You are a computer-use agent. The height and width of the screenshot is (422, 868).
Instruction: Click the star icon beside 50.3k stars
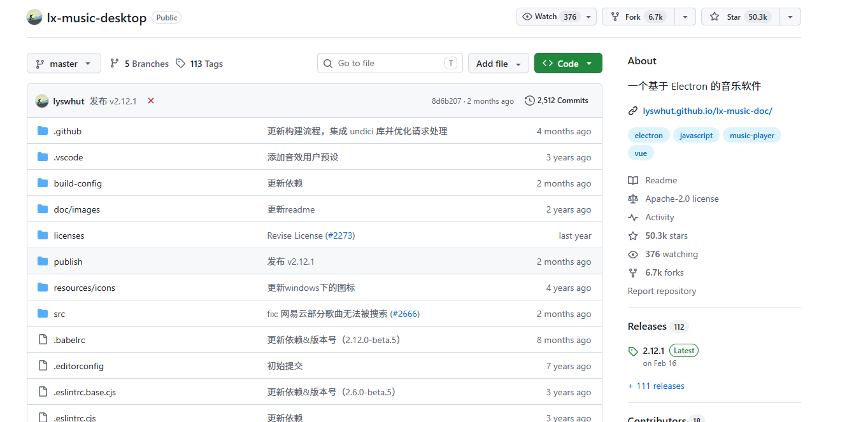pyautogui.click(x=632, y=236)
